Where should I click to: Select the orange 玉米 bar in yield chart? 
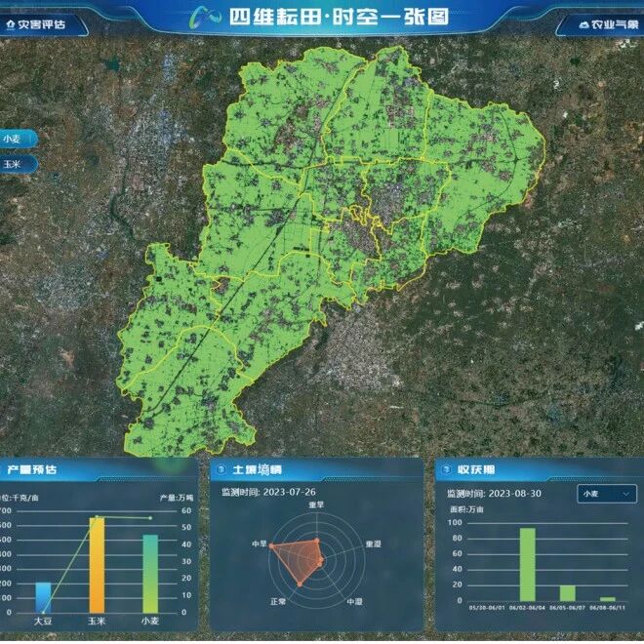pyautogui.click(x=97, y=565)
